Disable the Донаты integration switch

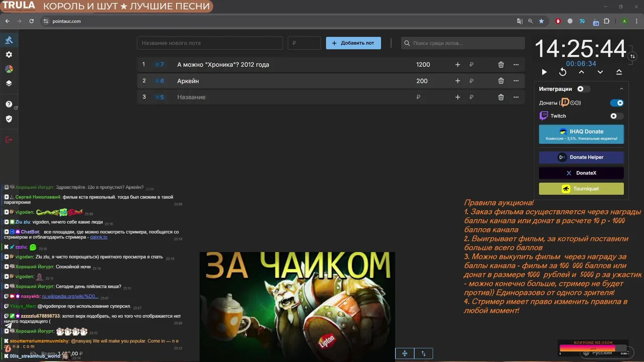coord(617,103)
